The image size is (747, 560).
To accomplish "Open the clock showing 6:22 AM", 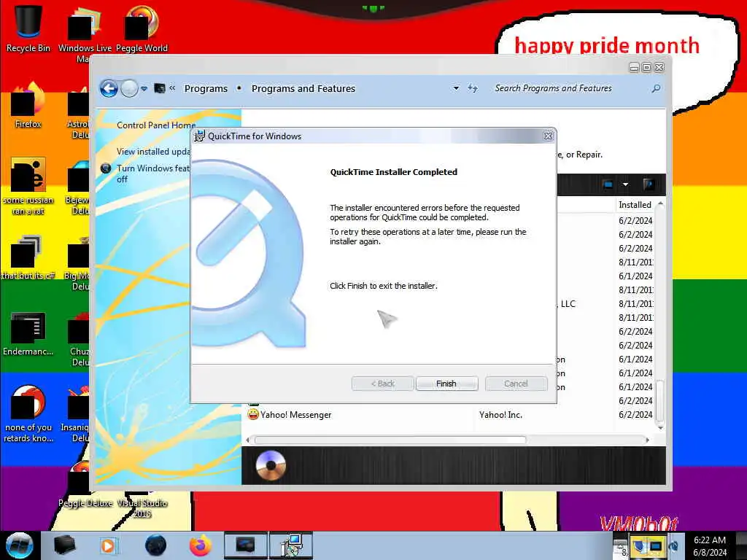I will point(710,546).
